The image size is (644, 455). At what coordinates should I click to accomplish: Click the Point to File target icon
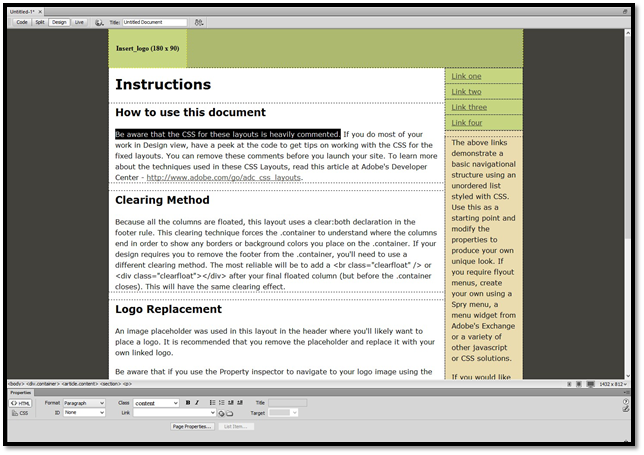(x=221, y=414)
